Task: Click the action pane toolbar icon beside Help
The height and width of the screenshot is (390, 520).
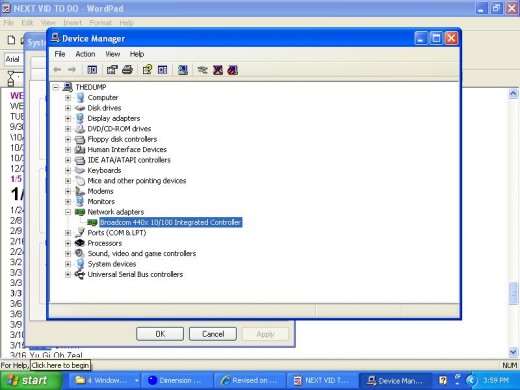Action: pyautogui.click(x=162, y=70)
